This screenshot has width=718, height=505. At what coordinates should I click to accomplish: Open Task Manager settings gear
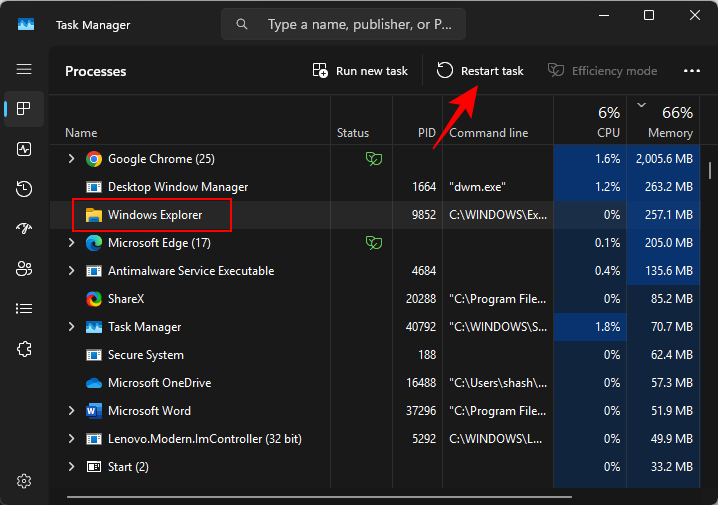click(24, 481)
